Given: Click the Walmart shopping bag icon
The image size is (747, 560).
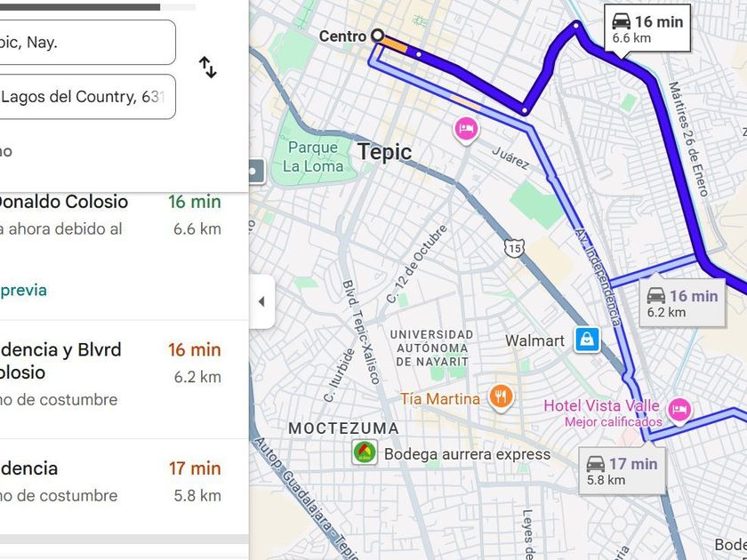Looking at the screenshot, I should [588, 340].
